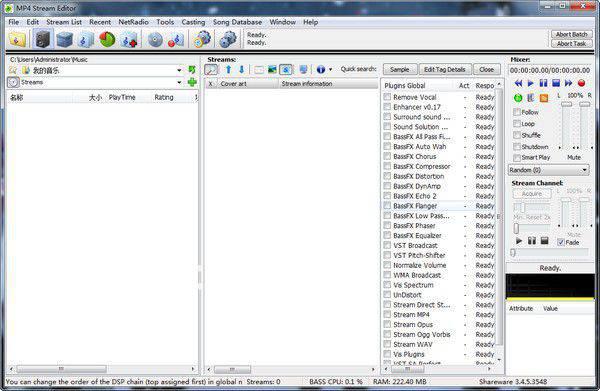Enable the Loop checkbox in Mixer
Image resolution: width=600 pixels, height=391 pixels.
click(517, 124)
